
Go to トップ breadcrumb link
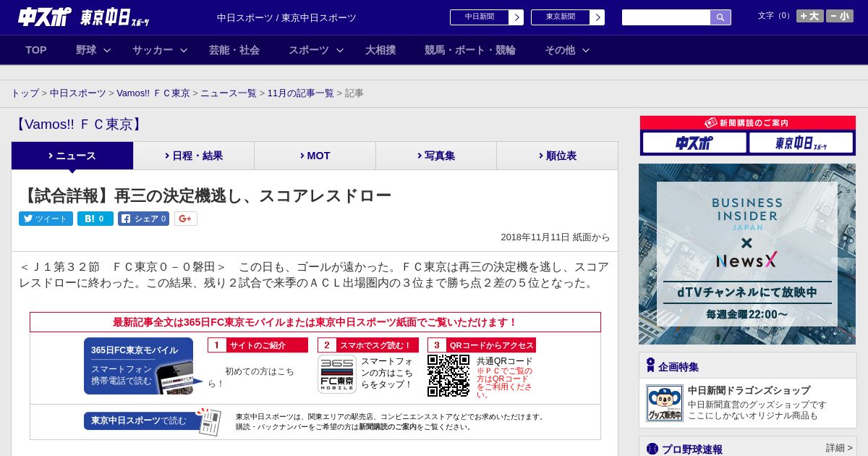coord(25,93)
